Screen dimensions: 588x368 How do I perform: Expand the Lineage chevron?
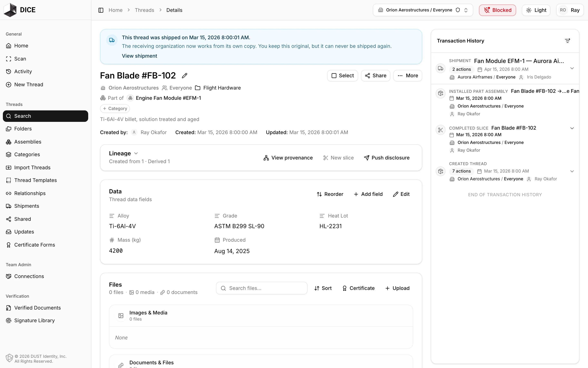click(x=136, y=153)
